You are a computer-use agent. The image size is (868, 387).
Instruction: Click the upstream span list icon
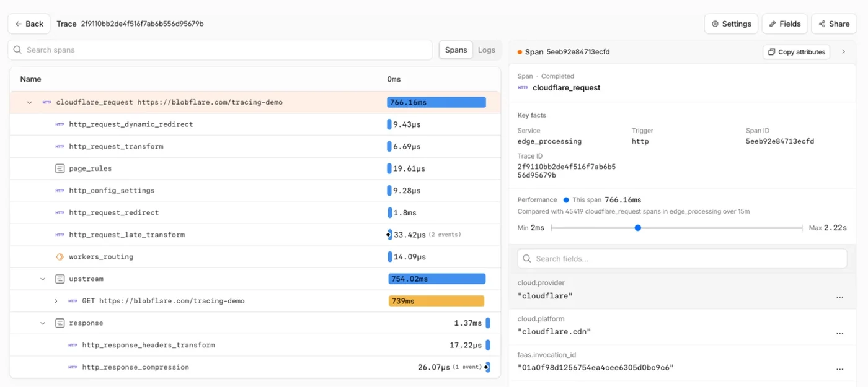click(x=60, y=279)
